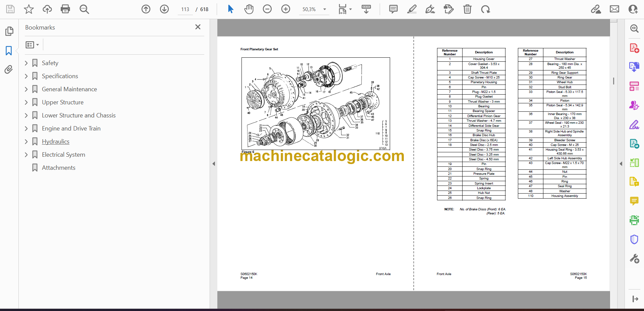Collapse the right tools pane arrow
Image resolution: width=644 pixels, height=311 pixels.
click(621, 164)
